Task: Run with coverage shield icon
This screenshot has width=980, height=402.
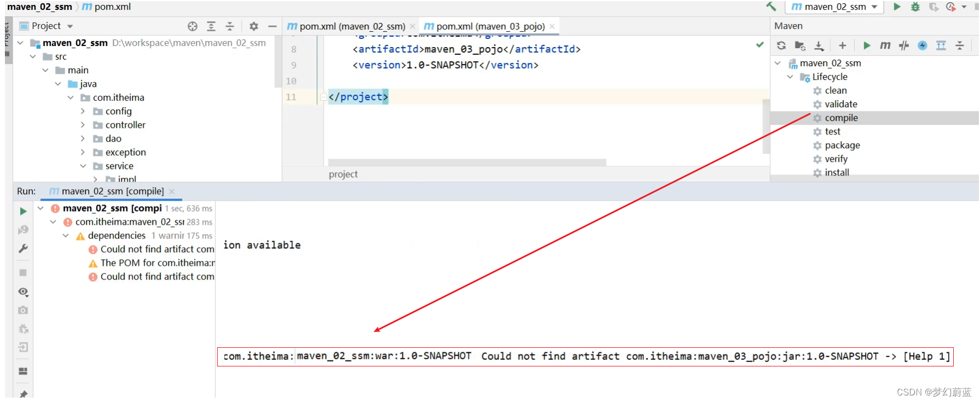Action: click(x=934, y=7)
